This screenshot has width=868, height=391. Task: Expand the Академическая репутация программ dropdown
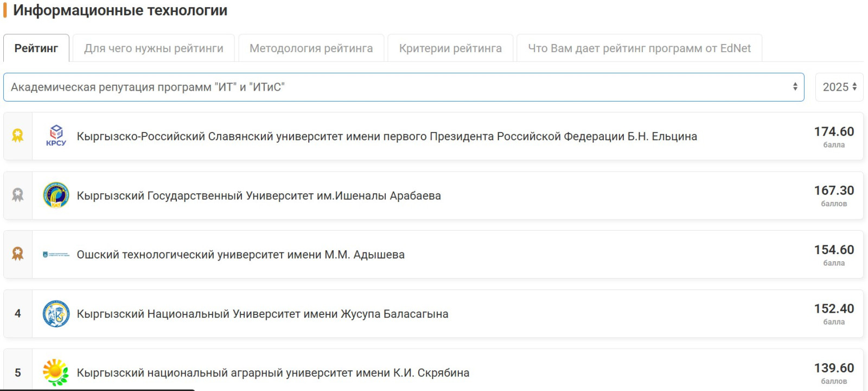coord(404,87)
